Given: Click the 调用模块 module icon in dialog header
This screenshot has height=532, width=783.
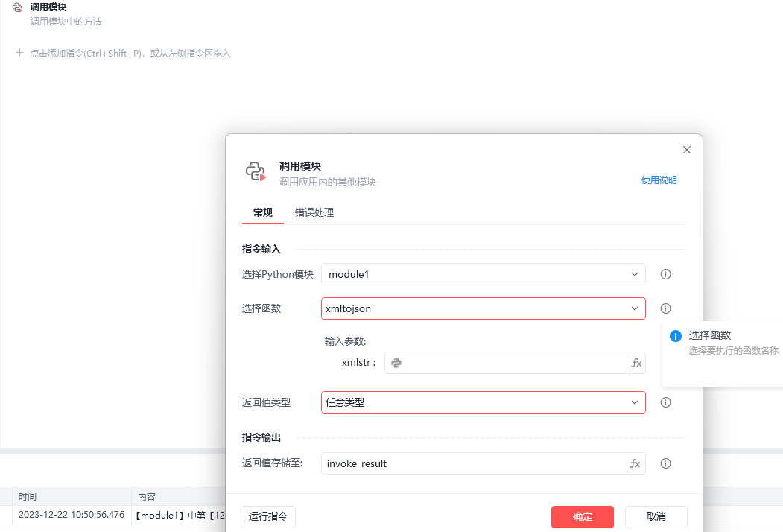Looking at the screenshot, I should [x=256, y=171].
